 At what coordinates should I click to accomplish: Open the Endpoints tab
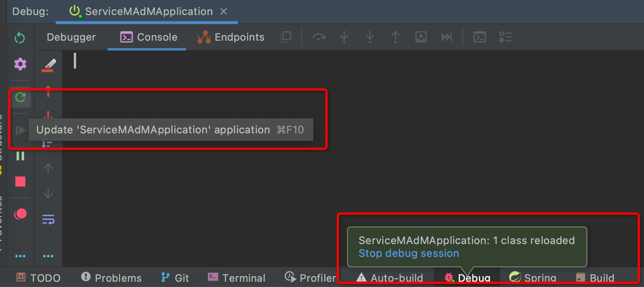230,37
